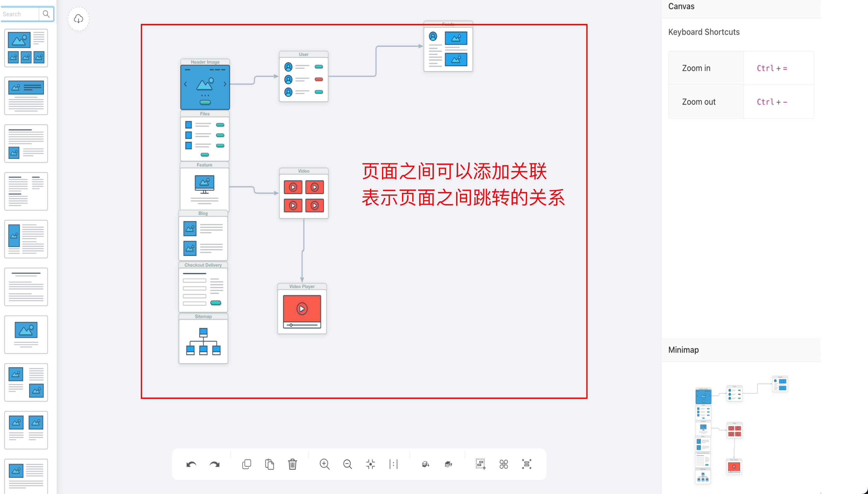Image resolution: width=868 pixels, height=494 pixels.
Task: Apply auto layout from the toolbar
Action: coord(526,464)
